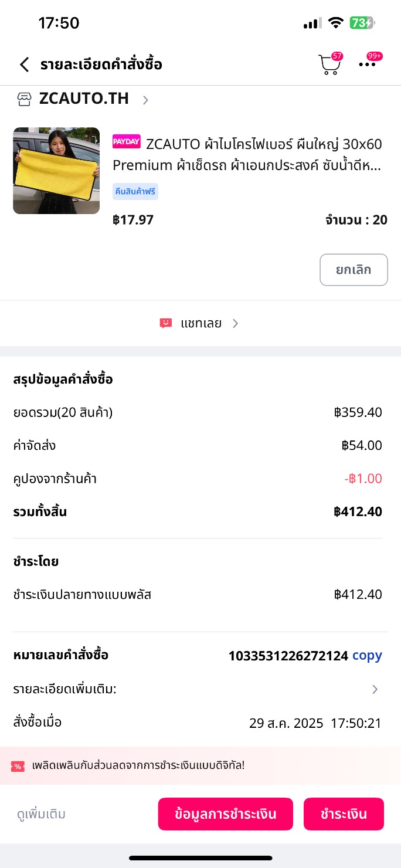Tap the red discount percent icon

[x=18, y=766]
